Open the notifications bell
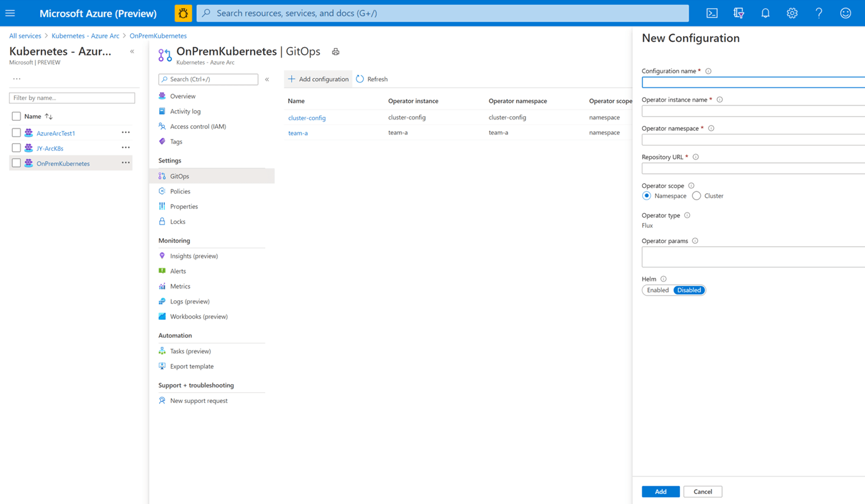 pos(765,13)
